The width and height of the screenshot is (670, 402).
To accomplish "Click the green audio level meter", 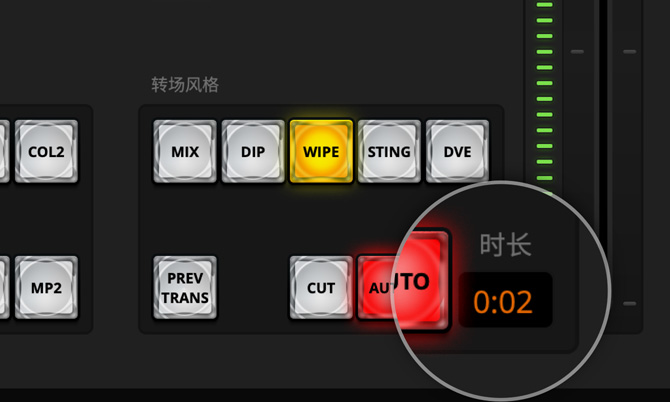I will 544,96.
